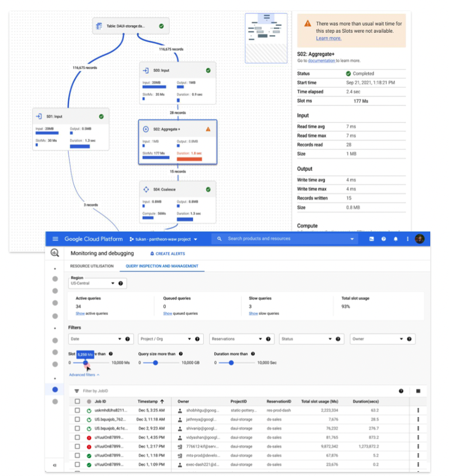This screenshot has height=476, width=449.
Task: Open the notifications bell
Action: click(x=396, y=239)
